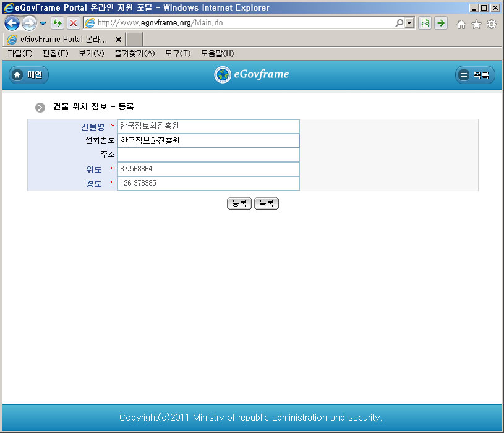Click the eGovframe logo in header
504x433 pixels.
pyautogui.click(x=252, y=75)
